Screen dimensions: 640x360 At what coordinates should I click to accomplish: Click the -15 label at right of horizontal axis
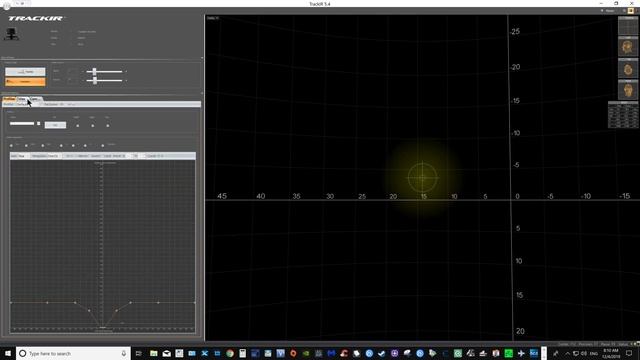point(625,196)
